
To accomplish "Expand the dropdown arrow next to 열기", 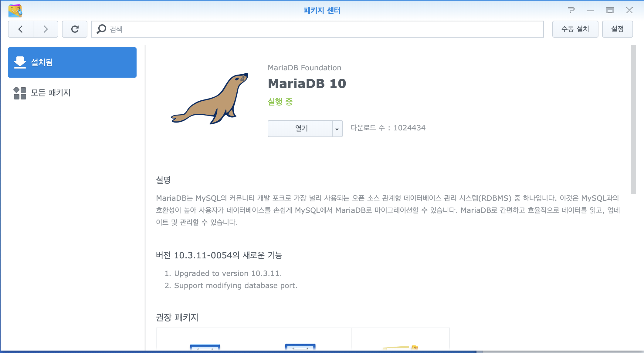I will coord(337,129).
